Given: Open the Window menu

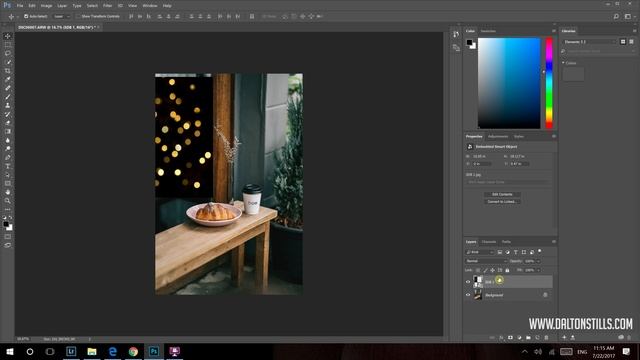Looking at the screenshot, I should [150, 6].
